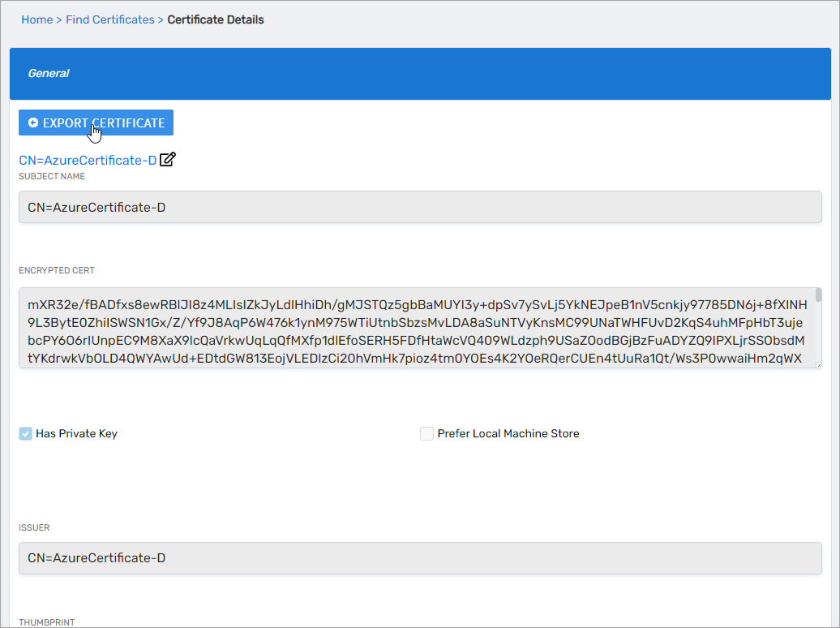Click the Prefer Local Machine Store label text
840x628 pixels.
pyautogui.click(x=508, y=434)
